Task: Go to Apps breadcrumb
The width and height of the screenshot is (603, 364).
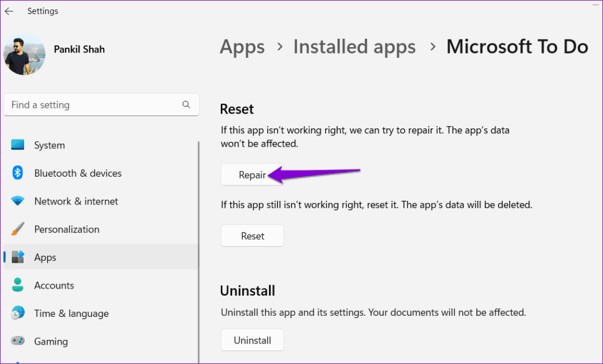Action: [242, 47]
